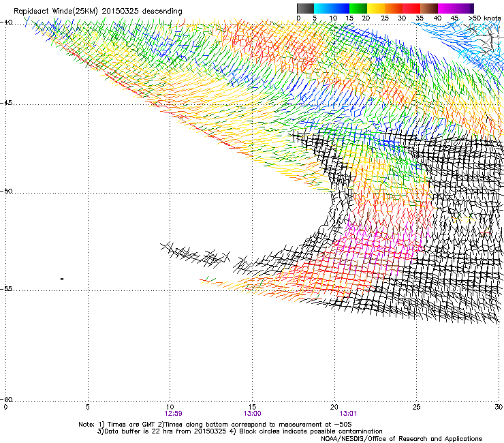Click the purple time stamp '13:00'
The image size is (504, 443).
252,414
